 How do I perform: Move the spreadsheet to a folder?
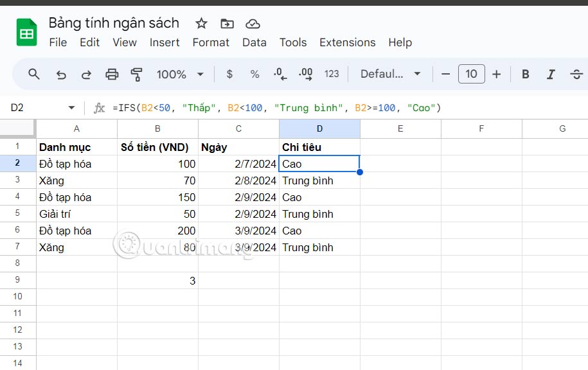point(227,23)
